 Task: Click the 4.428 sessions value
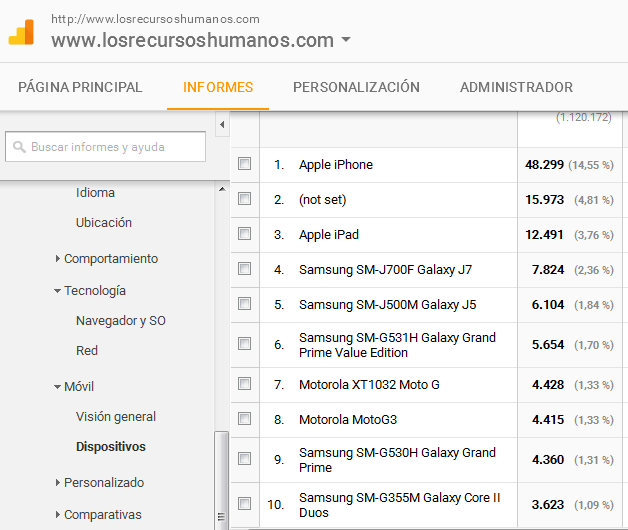click(547, 385)
